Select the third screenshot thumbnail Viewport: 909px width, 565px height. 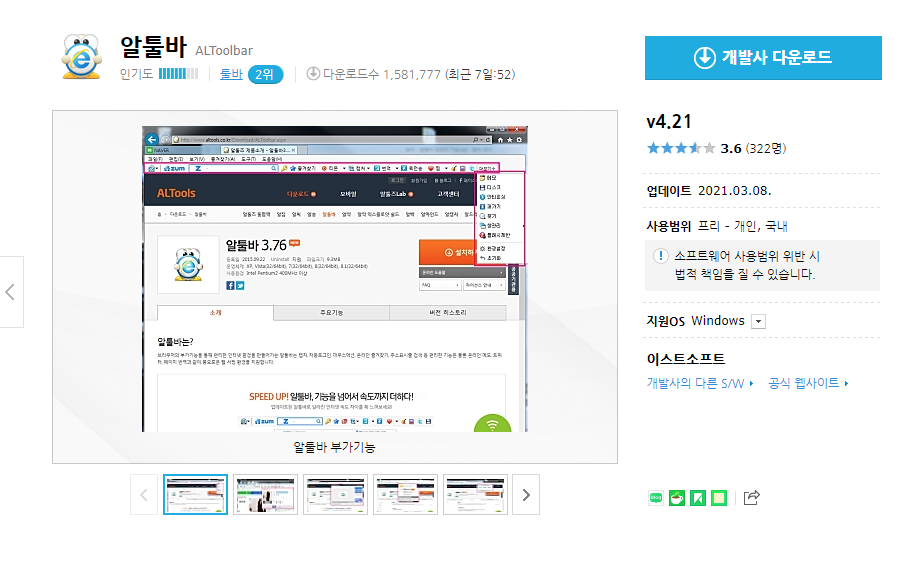pyautogui.click(x=336, y=495)
